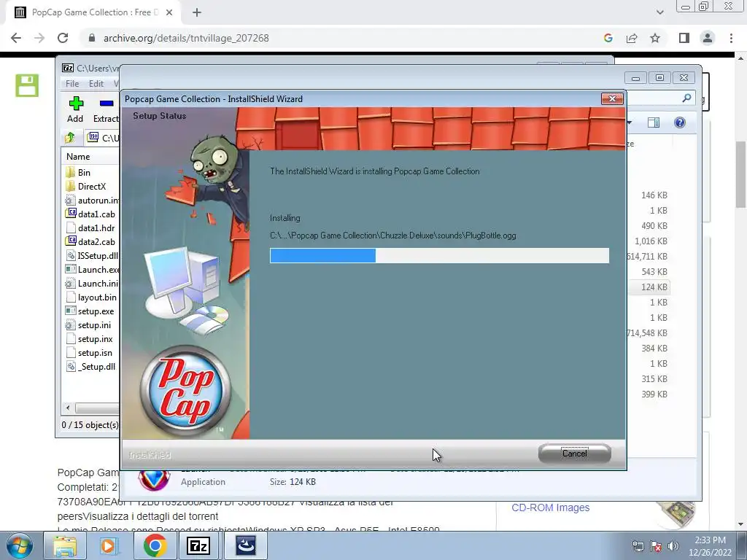Switch to 7-Zip in the taskbar
The width and height of the screenshot is (747, 560).
pyautogui.click(x=198, y=545)
